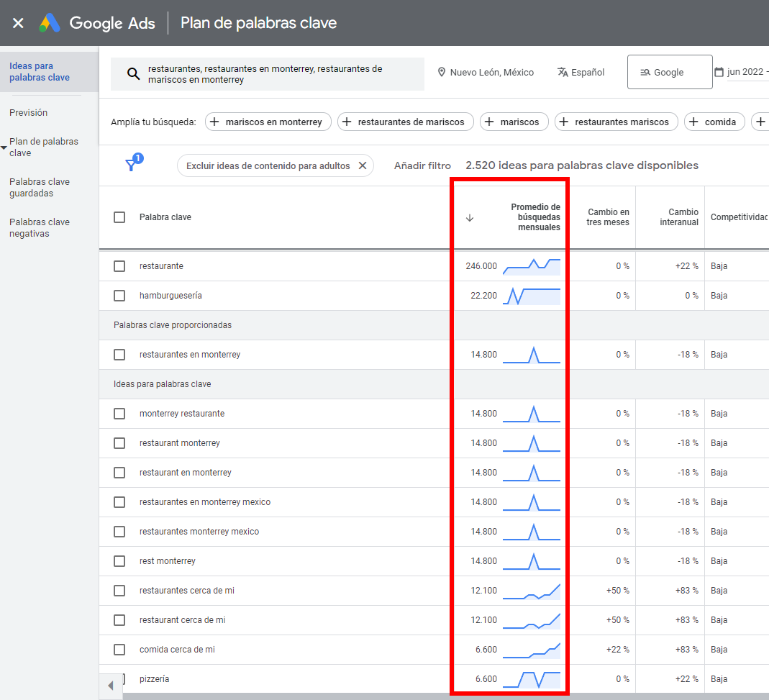Check the box for restaurante keyword

click(x=119, y=266)
